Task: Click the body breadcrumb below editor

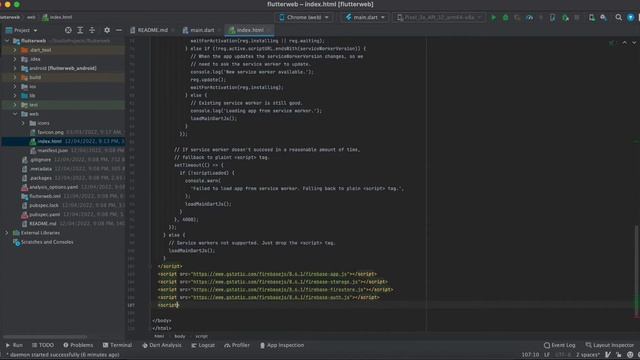Action: click(x=180, y=336)
